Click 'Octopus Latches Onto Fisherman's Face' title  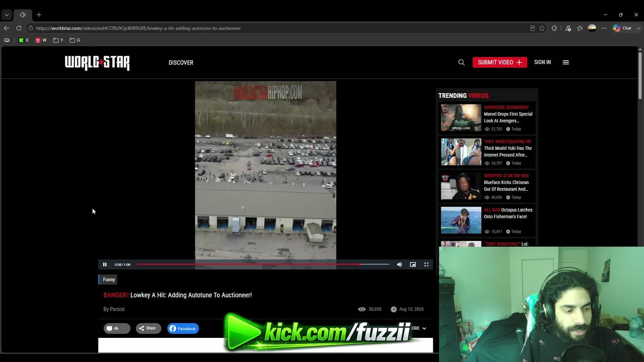click(x=508, y=213)
